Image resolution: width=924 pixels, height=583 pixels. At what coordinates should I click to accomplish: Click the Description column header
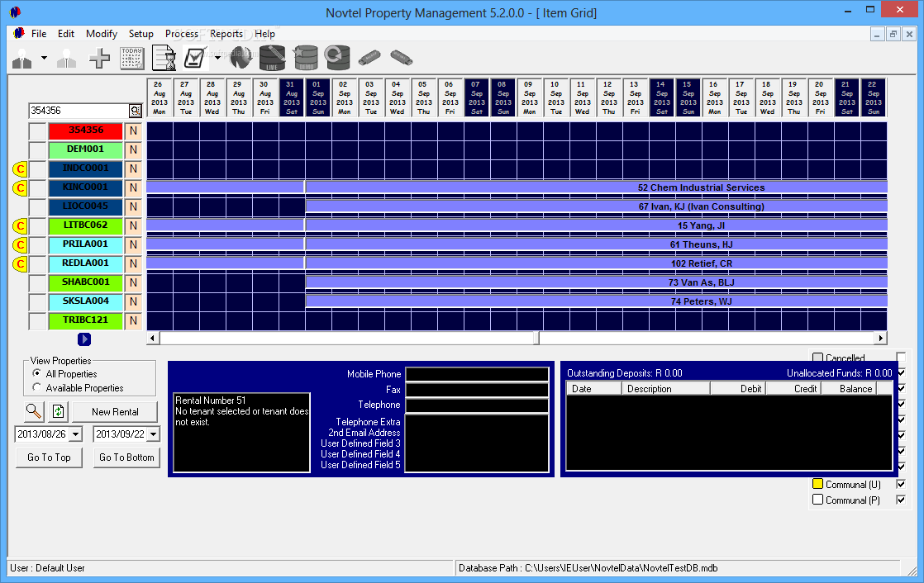666,389
